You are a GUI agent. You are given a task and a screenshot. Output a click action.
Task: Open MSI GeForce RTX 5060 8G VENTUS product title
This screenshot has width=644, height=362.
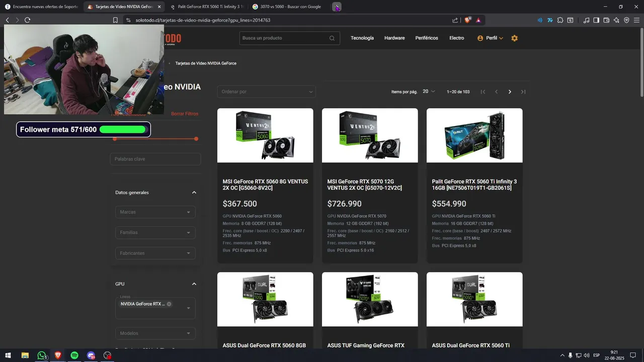[265, 185]
